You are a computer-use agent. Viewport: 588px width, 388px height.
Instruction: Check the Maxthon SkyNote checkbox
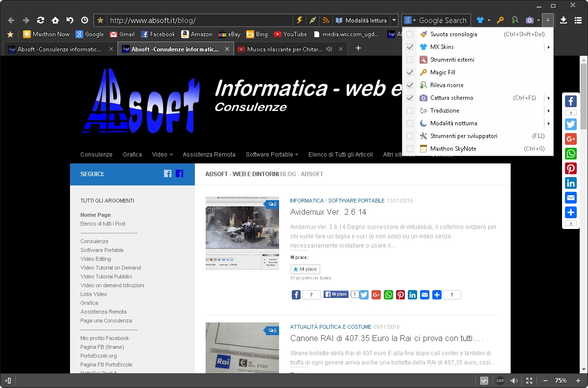pyautogui.click(x=410, y=149)
